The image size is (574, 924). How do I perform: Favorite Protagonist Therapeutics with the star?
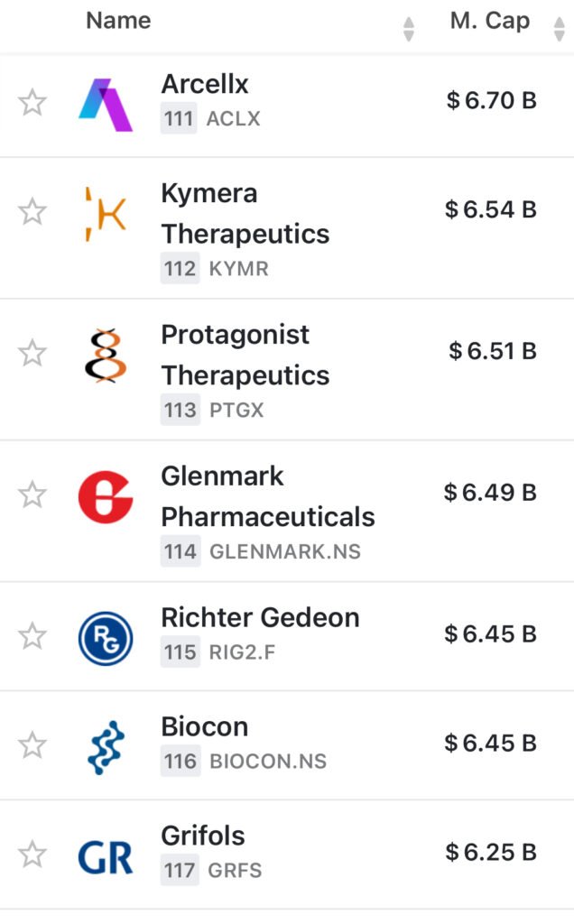pyautogui.click(x=32, y=353)
